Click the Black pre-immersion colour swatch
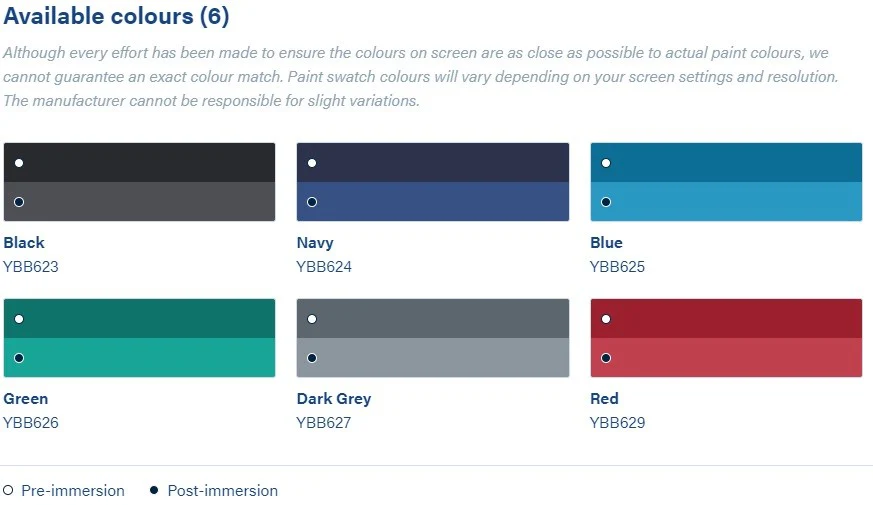This screenshot has width=873, height=505. click(x=139, y=162)
